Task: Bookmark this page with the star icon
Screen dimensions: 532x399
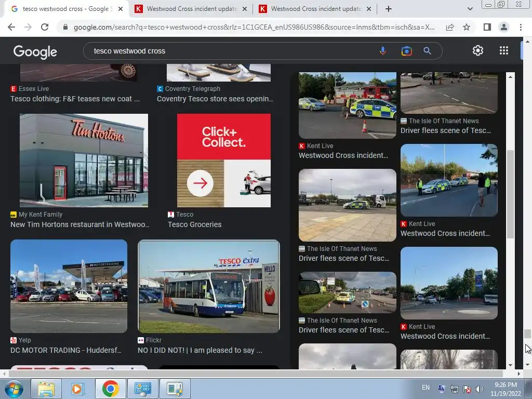Action: click(467, 27)
